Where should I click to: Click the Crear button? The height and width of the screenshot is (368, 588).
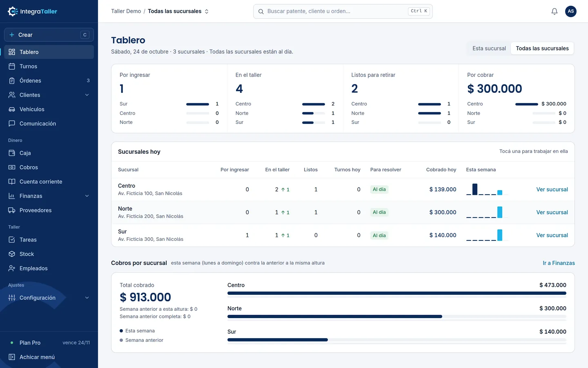click(x=49, y=35)
